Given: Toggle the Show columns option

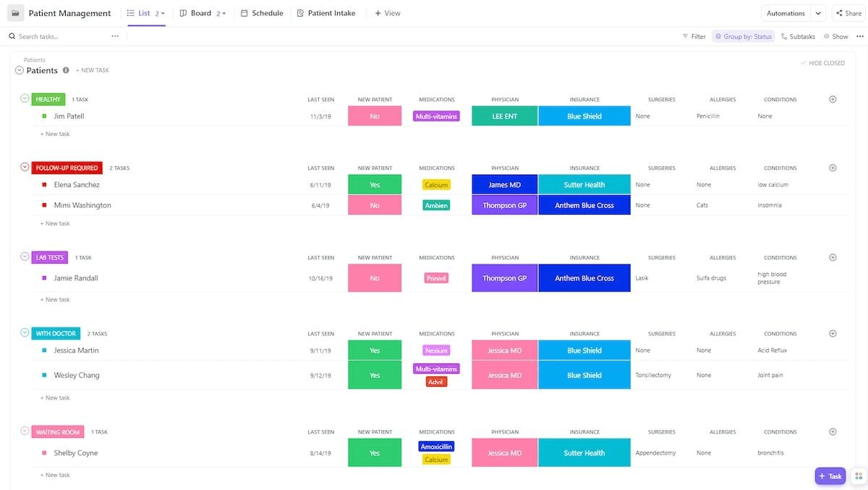Looking at the screenshot, I should (835, 36).
